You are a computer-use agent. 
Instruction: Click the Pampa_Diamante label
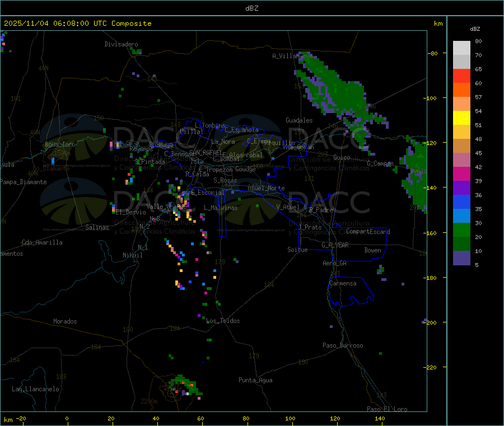coord(23,182)
